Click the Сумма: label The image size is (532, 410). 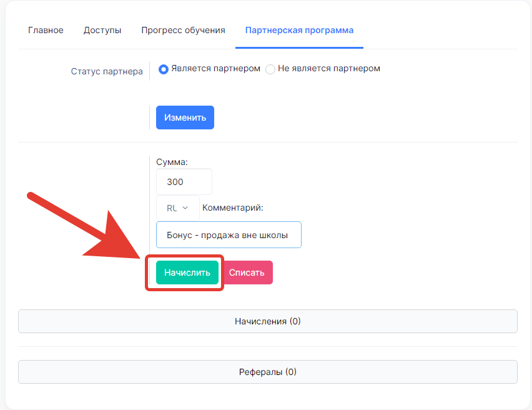[172, 162]
